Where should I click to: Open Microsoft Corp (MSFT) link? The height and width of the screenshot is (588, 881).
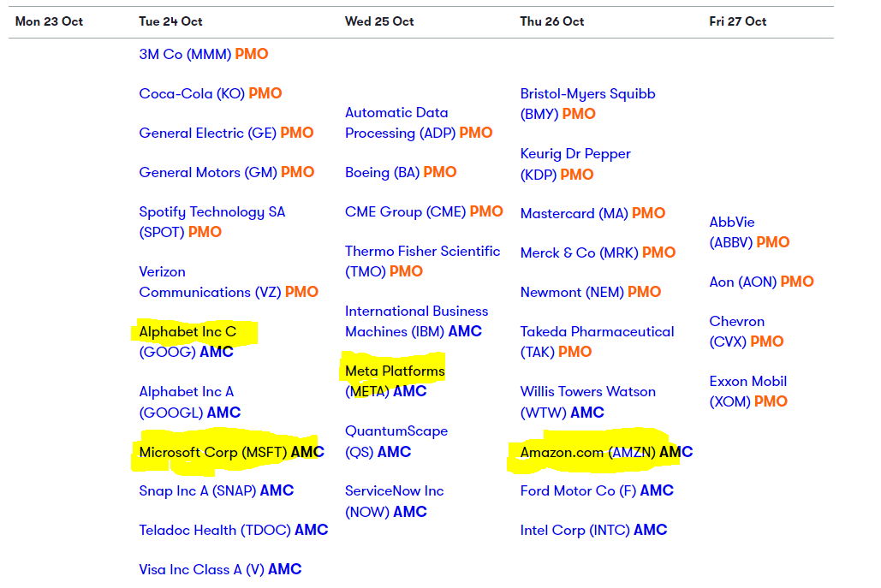point(213,452)
